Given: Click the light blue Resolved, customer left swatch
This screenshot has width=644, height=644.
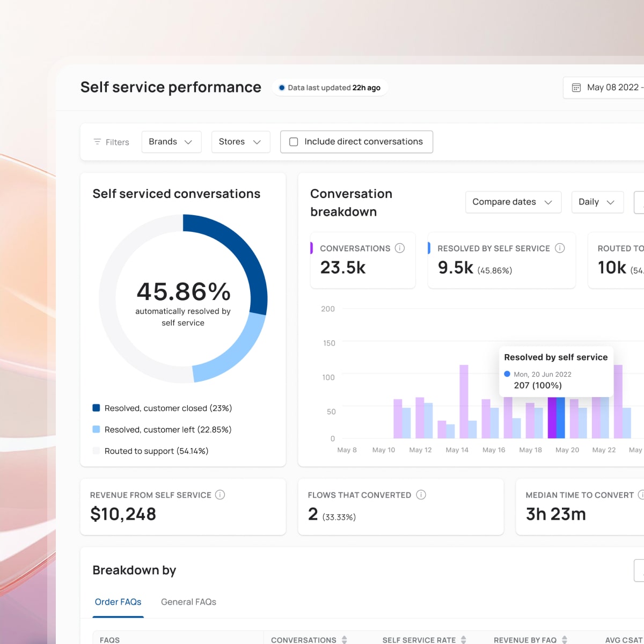Looking at the screenshot, I should tap(97, 429).
